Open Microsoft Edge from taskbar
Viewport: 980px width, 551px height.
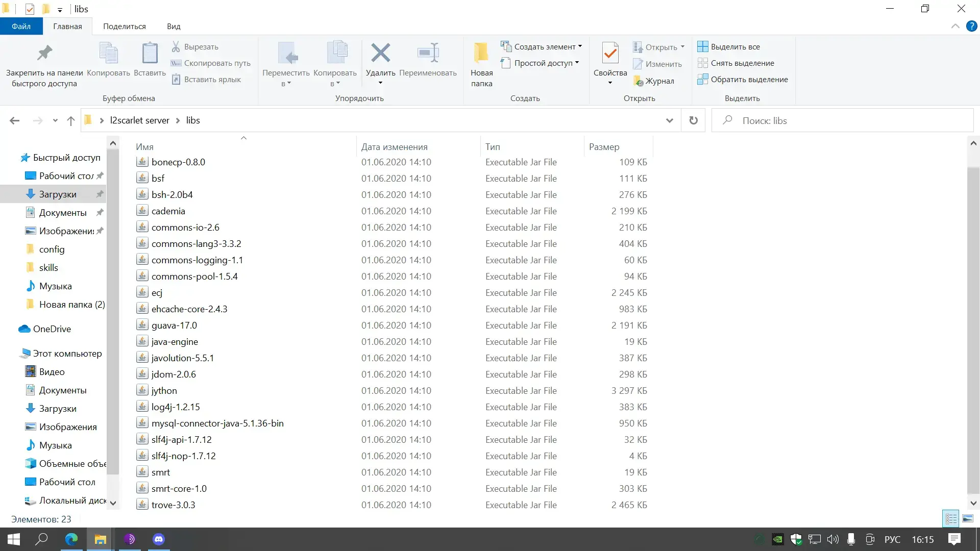pyautogui.click(x=71, y=539)
